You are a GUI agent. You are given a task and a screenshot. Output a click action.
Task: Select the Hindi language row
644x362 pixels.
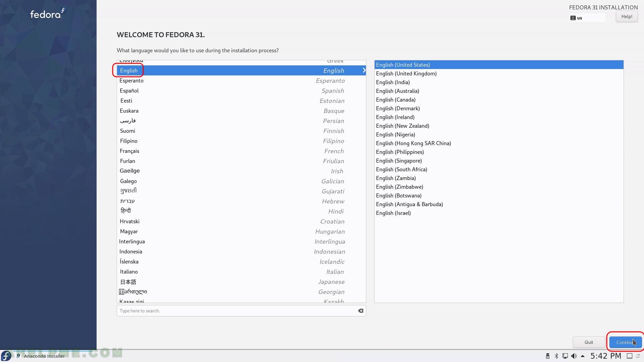coord(241,211)
